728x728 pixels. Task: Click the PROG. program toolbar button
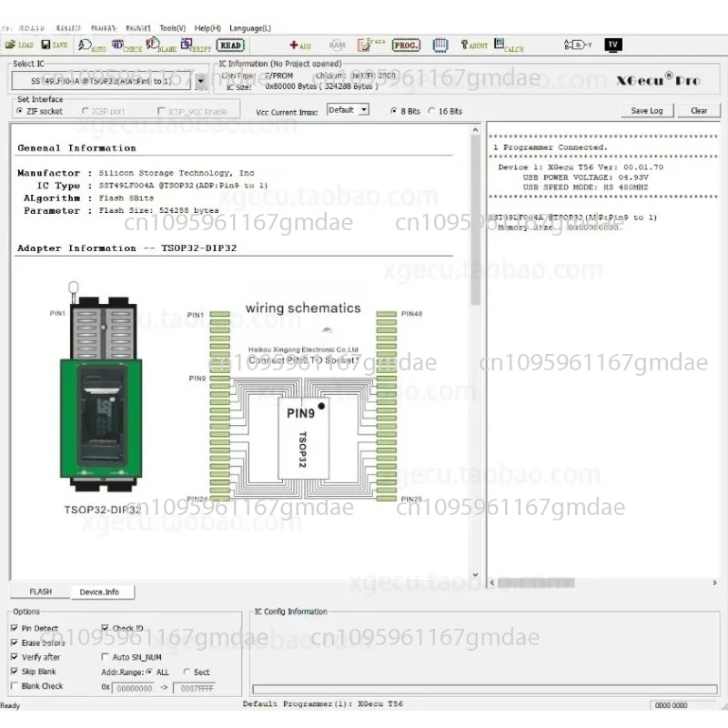pyautogui.click(x=406, y=45)
